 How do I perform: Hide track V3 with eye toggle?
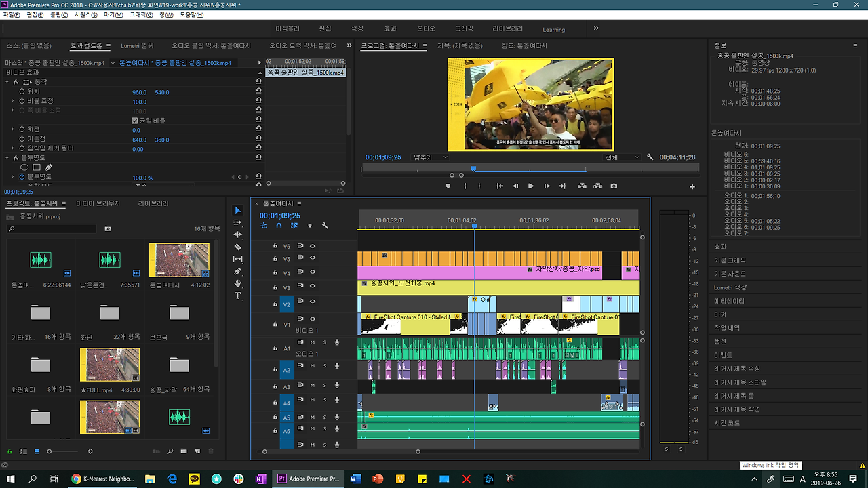pos(313,287)
